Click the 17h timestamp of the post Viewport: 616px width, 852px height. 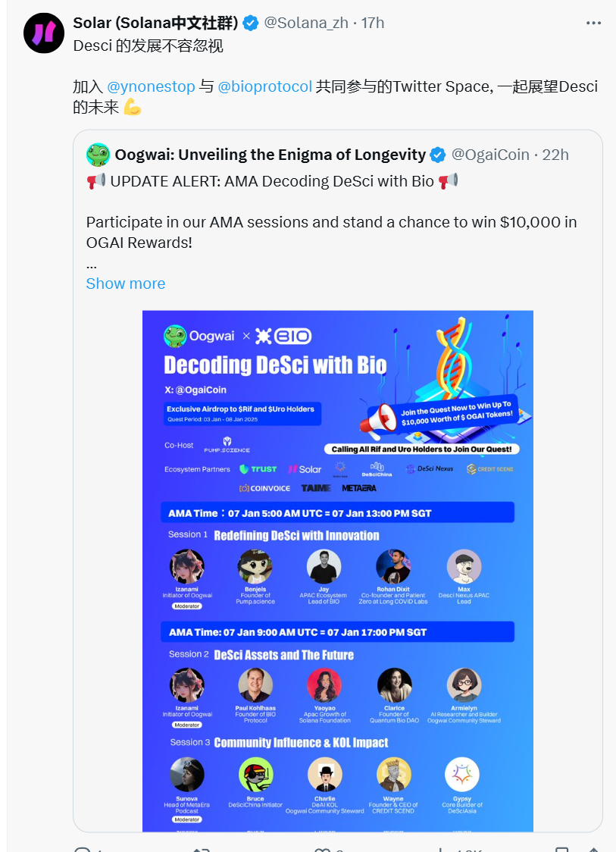point(373,23)
